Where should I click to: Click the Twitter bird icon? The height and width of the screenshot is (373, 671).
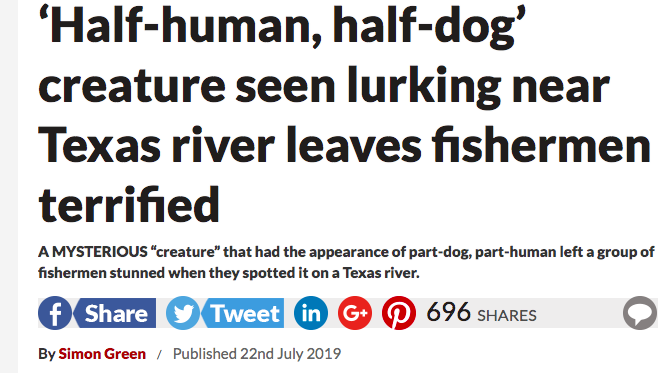coord(183,313)
